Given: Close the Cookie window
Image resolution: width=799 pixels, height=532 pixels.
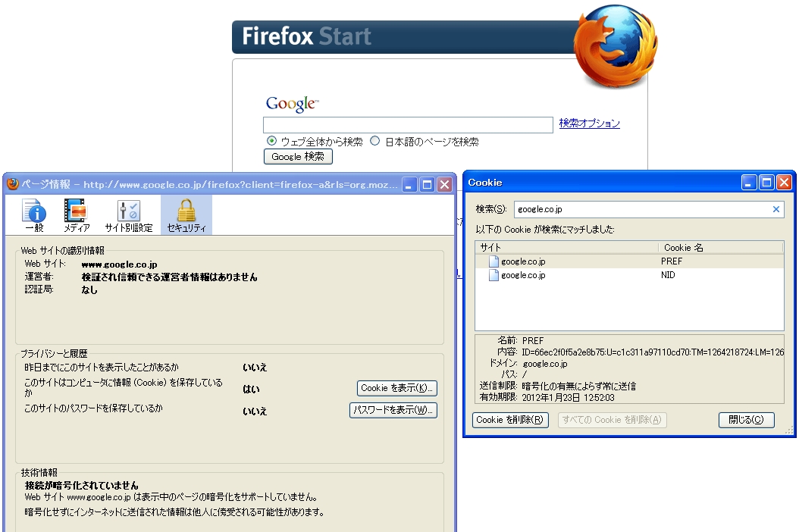Looking at the screenshot, I should 784,183.
